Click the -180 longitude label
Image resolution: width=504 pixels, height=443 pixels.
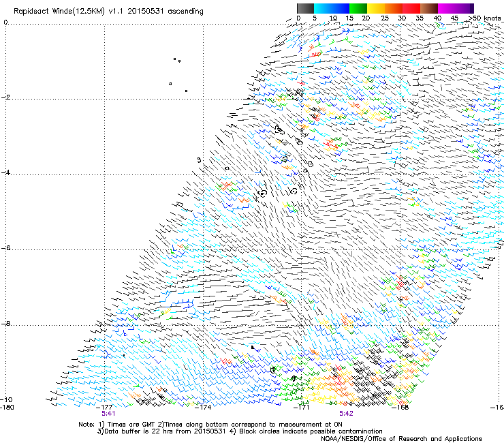tap(7, 407)
